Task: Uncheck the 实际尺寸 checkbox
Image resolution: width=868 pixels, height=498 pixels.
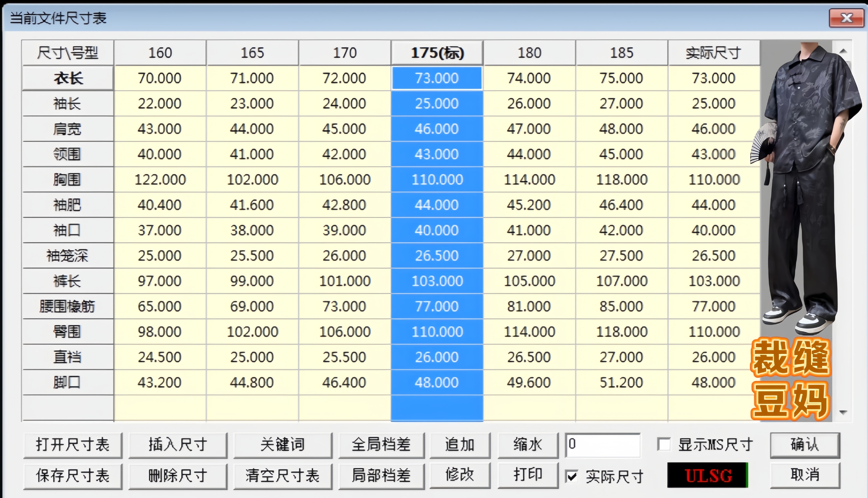Action: [x=572, y=476]
